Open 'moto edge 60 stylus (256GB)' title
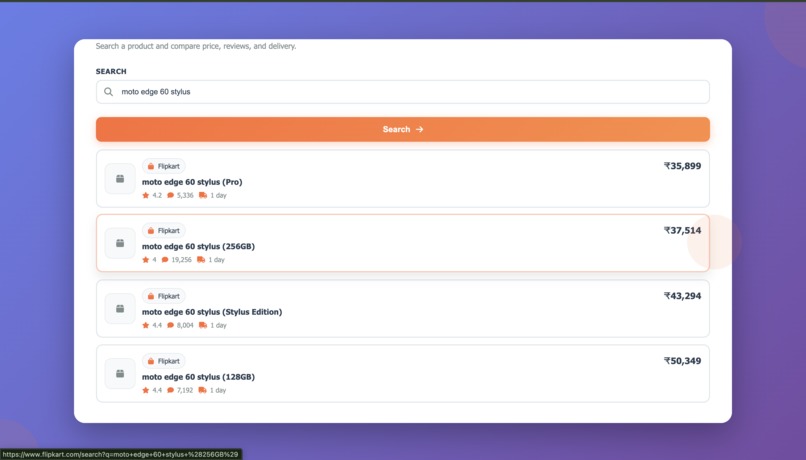 click(198, 246)
